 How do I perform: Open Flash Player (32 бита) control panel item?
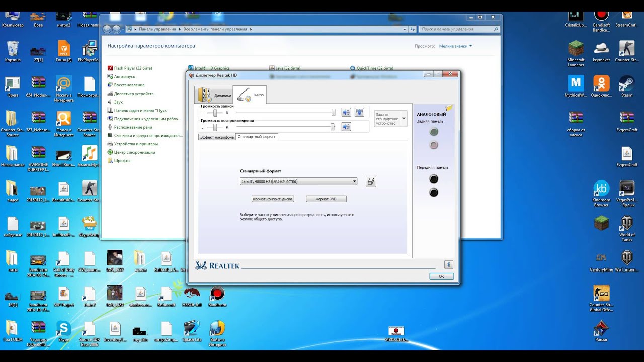point(130,68)
